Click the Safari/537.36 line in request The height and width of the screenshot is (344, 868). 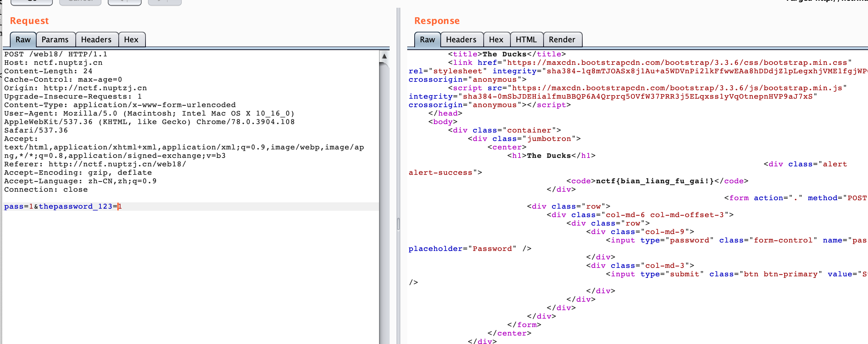36,130
